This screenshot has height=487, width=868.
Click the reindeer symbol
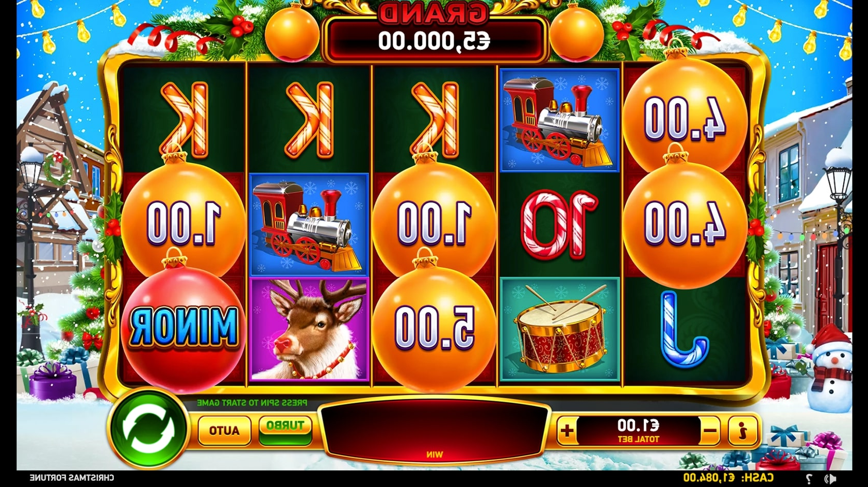(x=309, y=330)
